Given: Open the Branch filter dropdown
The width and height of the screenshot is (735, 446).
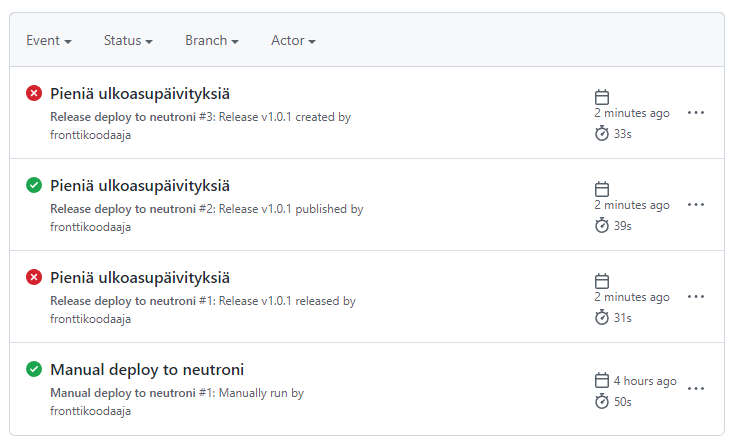Looking at the screenshot, I should 212,41.
